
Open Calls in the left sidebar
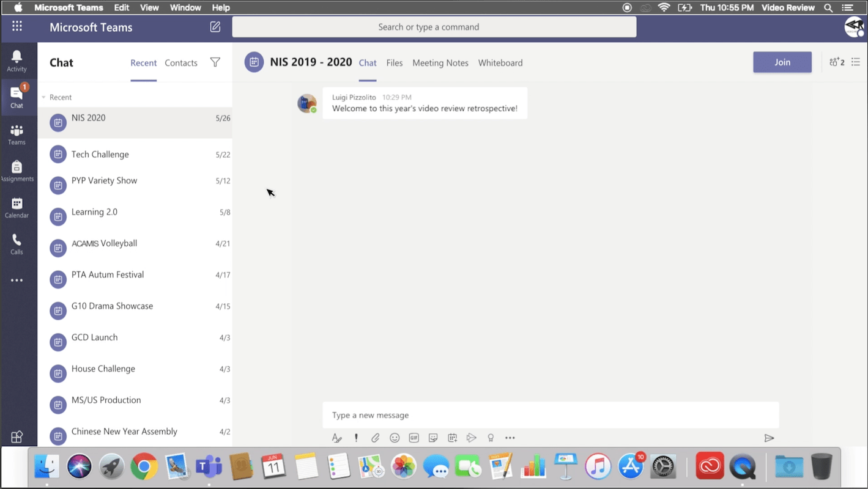click(x=17, y=244)
